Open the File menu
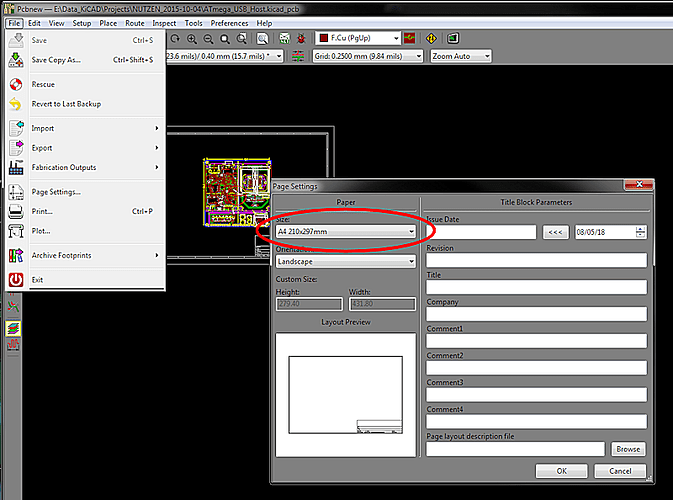This screenshot has width=673, height=500. tap(14, 23)
